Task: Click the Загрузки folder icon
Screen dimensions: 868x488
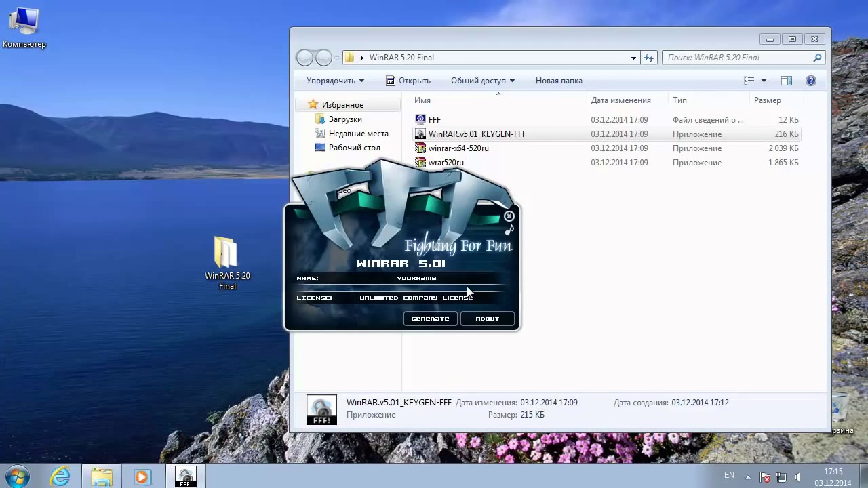Action: pyautogui.click(x=321, y=119)
